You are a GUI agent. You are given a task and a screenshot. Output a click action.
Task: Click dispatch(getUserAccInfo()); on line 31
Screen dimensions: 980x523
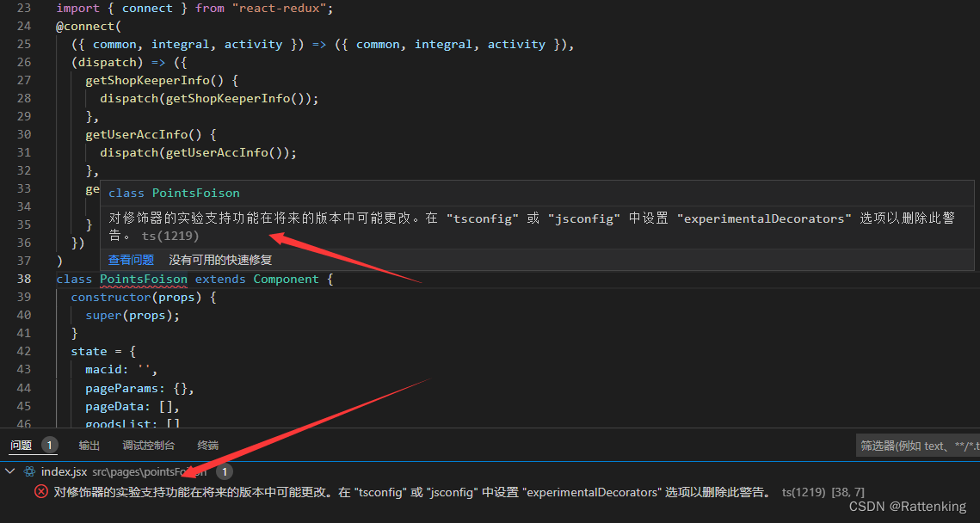coord(198,153)
